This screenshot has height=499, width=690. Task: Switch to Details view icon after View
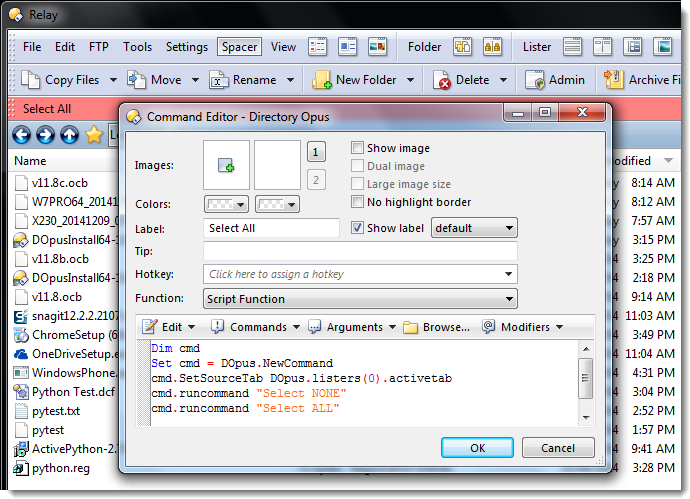[x=317, y=47]
